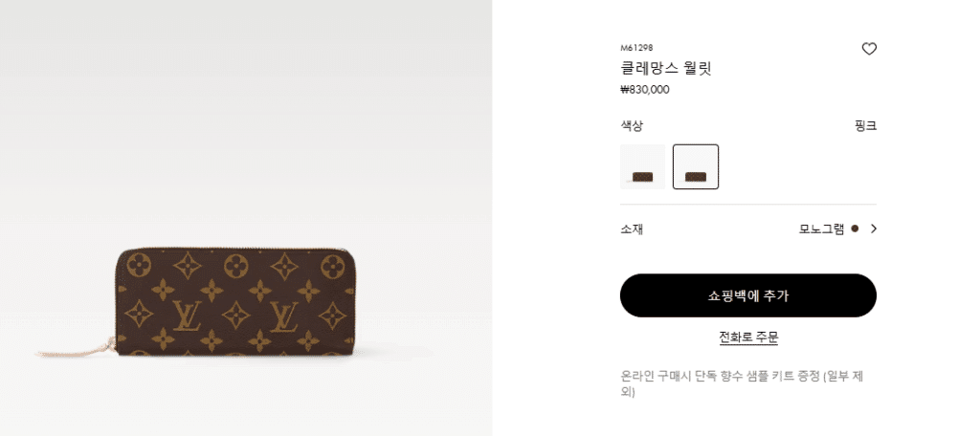This screenshot has width=980, height=436.
Task: Add wallet to wishlist with heart icon
Action: tap(869, 49)
